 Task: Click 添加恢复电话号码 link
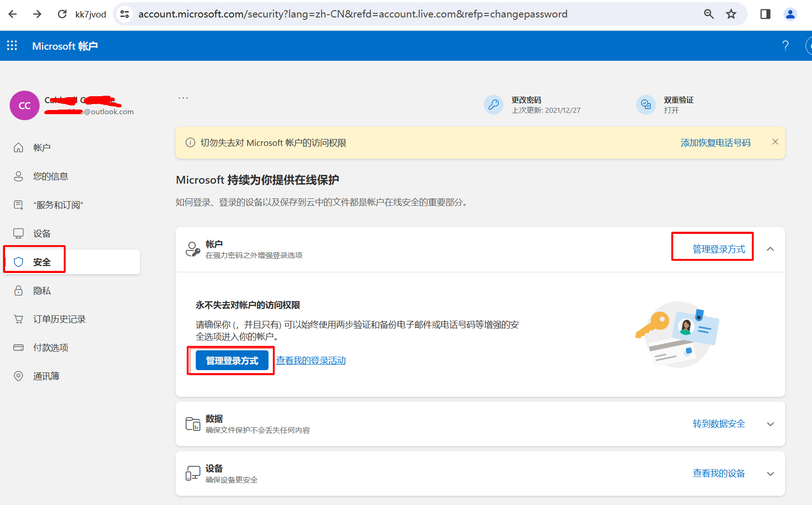pyautogui.click(x=715, y=143)
